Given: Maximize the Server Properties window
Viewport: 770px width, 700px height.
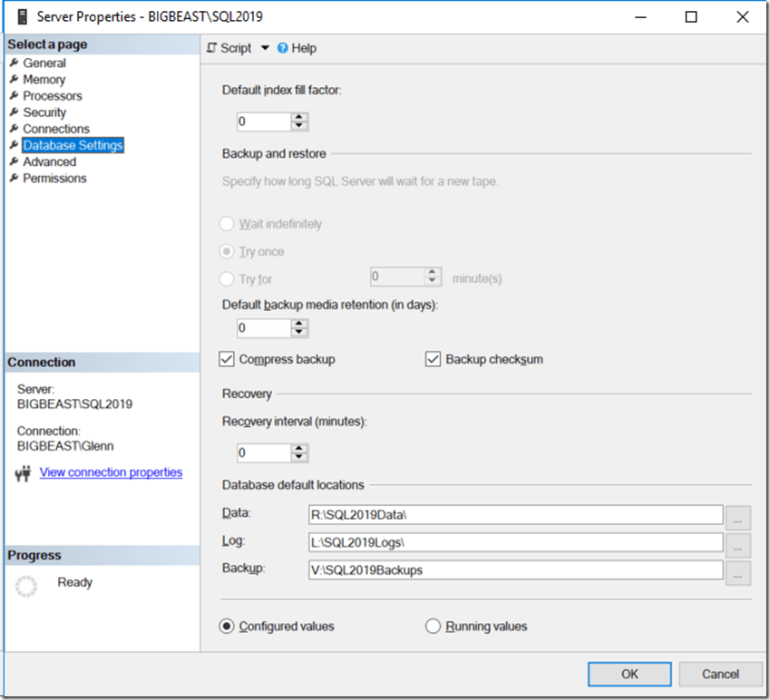Looking at the screenshot, I should 691,17.
